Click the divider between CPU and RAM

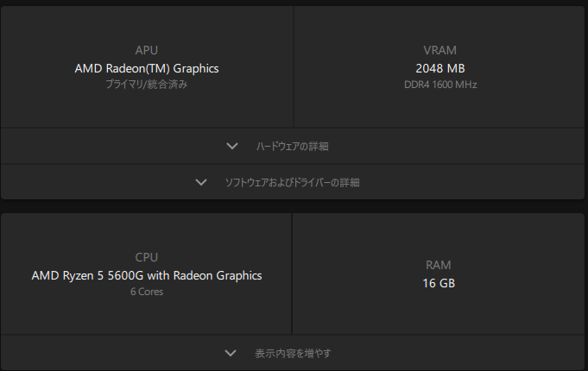pyautogui.click(x=292, y=274)
